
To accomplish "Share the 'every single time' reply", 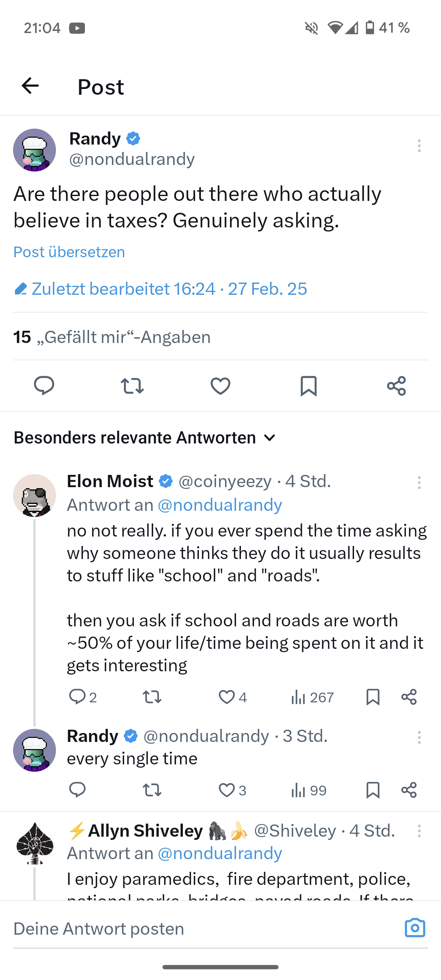I will (409, 790).
